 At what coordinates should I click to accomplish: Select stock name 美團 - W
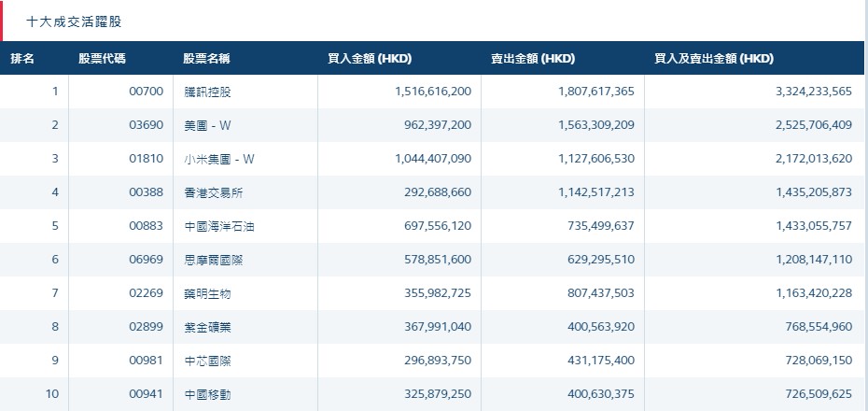coord(207,126)
